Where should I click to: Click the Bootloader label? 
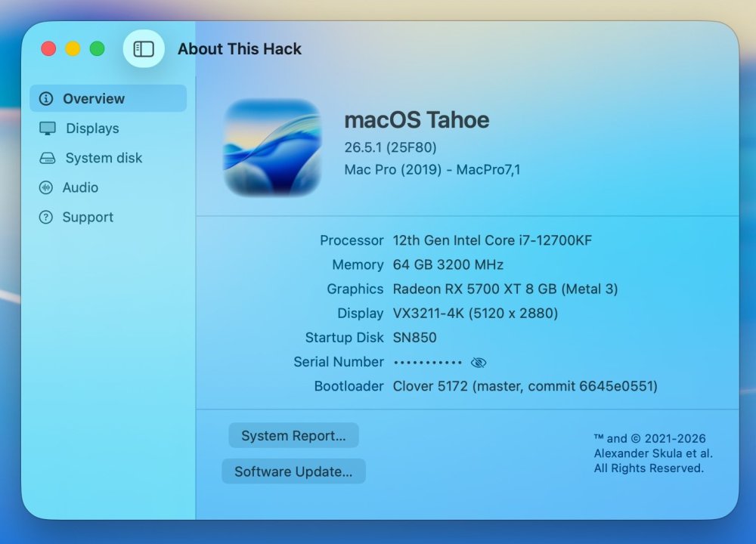(x=349, y=386)
